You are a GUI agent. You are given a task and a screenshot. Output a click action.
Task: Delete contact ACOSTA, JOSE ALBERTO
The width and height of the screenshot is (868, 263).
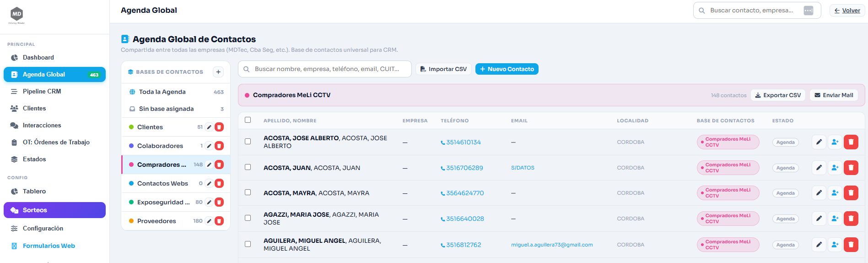851,142
